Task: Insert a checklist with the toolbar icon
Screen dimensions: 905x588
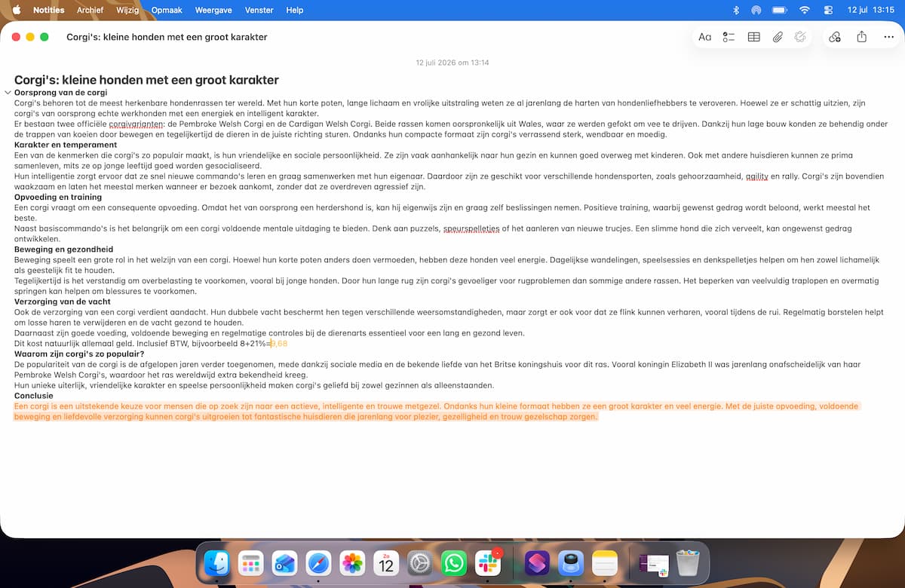Action: (x=729, y=37)
